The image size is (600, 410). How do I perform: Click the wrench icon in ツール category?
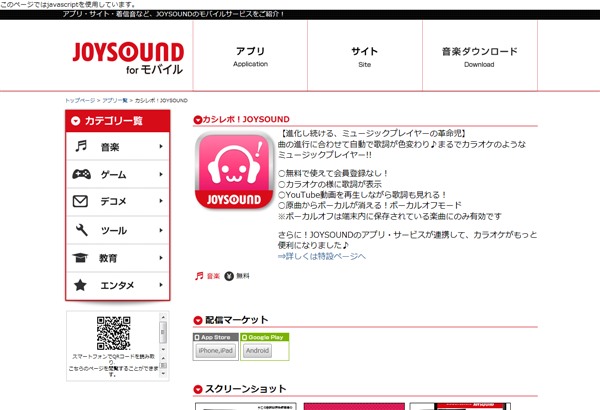82,230
